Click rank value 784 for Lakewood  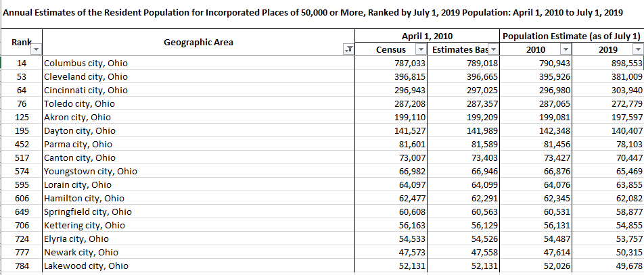[22, 266]
